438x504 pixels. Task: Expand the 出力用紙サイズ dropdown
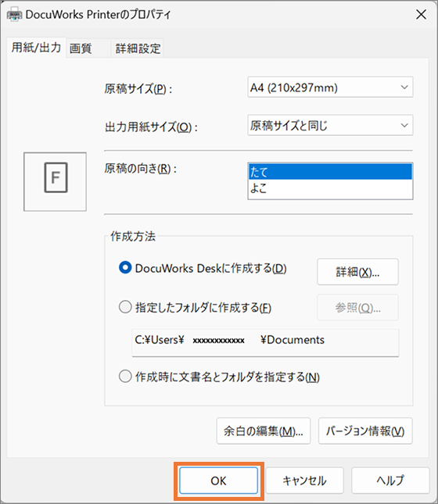(330, 125)
